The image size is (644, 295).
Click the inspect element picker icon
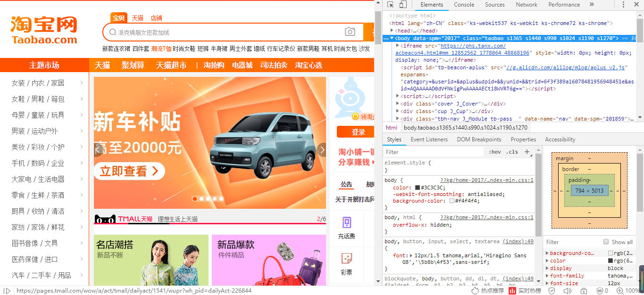pyautogui.click(x=391, y=5)
